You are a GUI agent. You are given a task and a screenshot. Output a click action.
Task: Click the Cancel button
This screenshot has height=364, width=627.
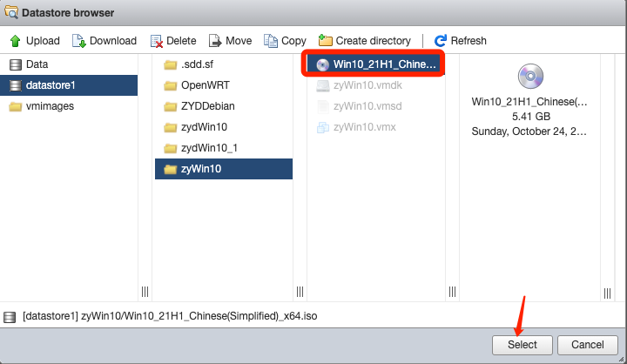588,345
